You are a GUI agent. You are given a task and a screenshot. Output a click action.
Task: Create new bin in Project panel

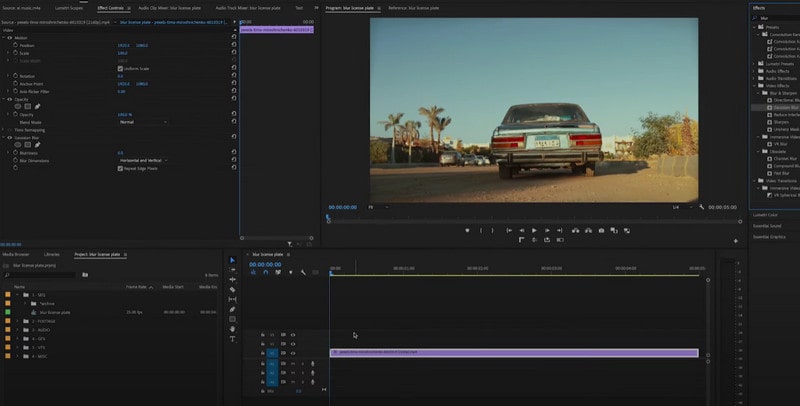click(85, 274)
